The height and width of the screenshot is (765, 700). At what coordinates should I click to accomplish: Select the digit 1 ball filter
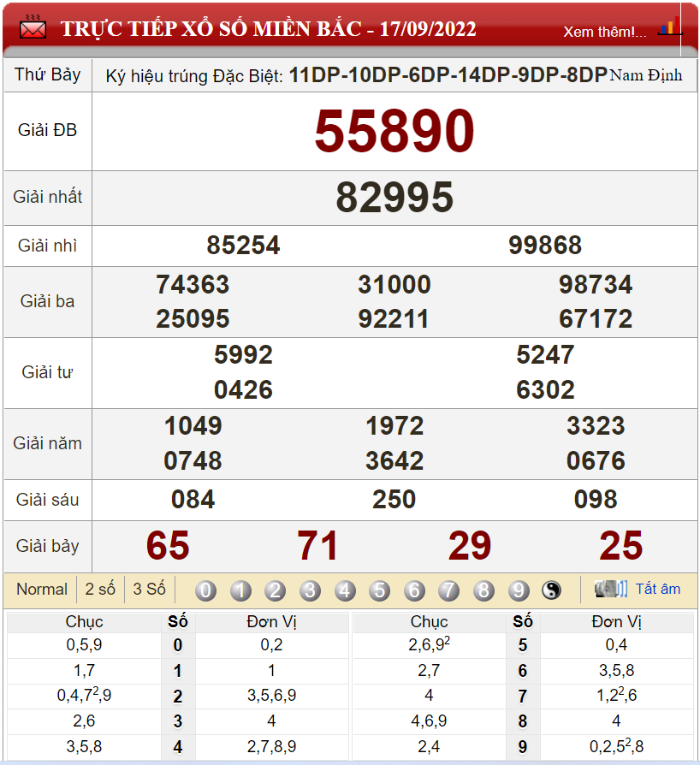coord(240,590)
